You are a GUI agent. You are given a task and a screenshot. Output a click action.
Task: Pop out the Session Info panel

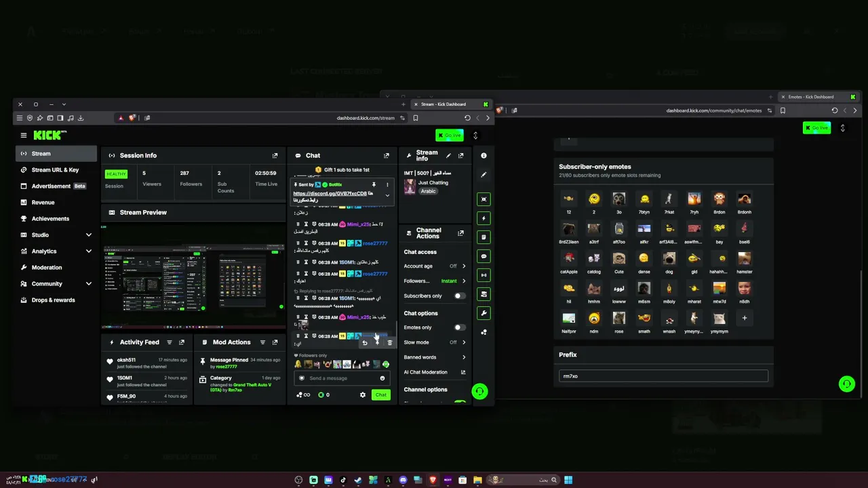coord(275,156)
